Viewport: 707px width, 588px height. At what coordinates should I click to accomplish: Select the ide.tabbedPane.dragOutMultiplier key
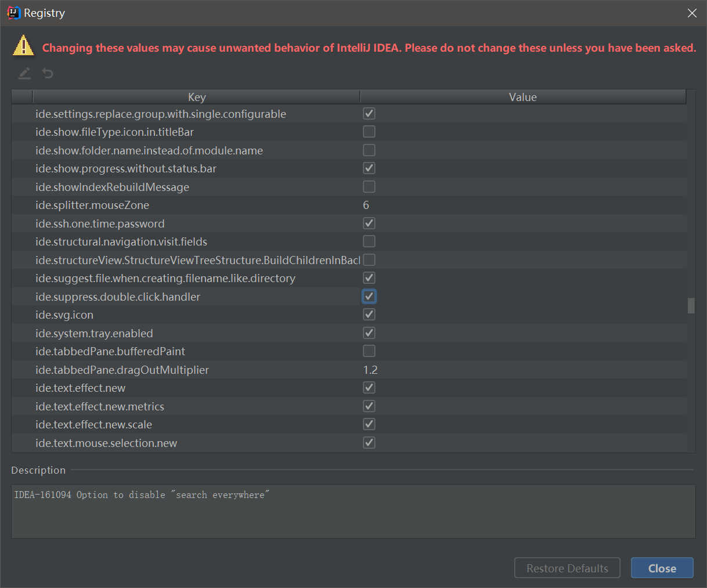point(122,370)
